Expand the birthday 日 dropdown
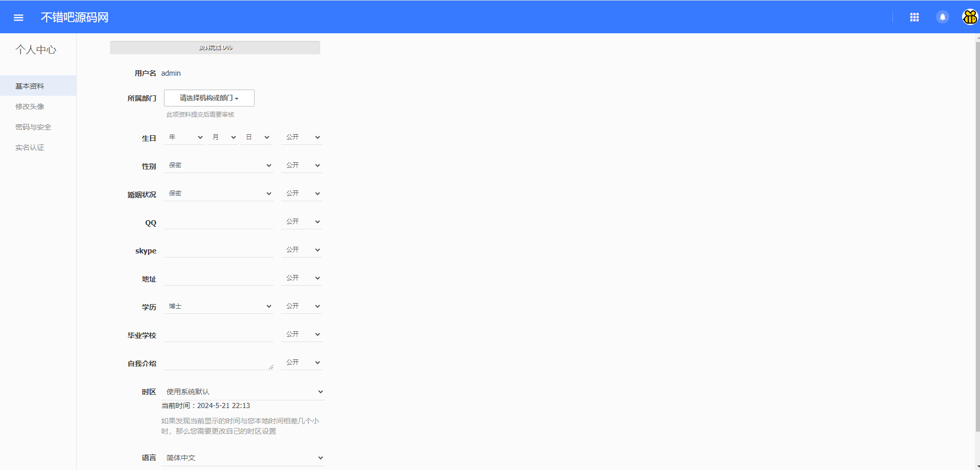980x470 pixels. tap(257, 137)
